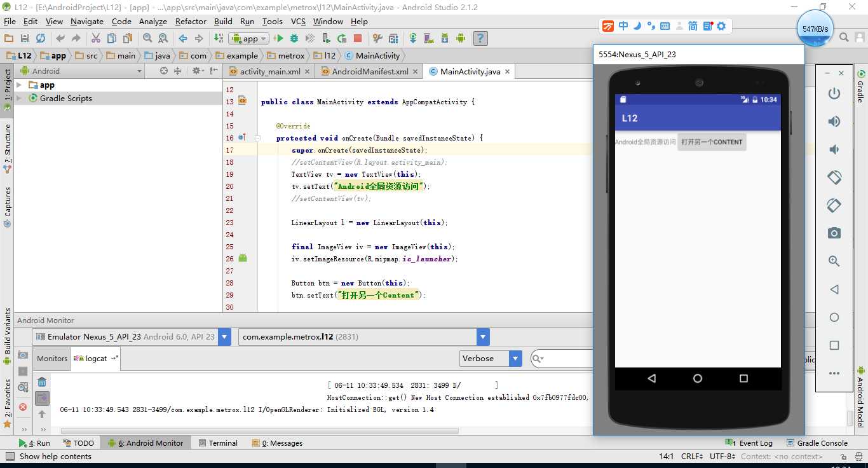The height and width of the screenshot is (468, 868).
Task: Switch to the activity_main.xml tab
Action: tap(269, 72)
